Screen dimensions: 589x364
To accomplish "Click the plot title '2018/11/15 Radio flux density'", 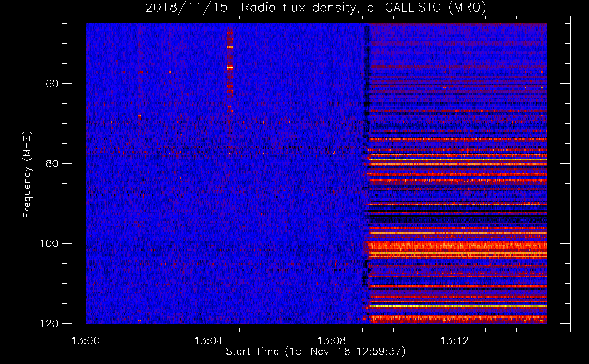I will 315,7.
